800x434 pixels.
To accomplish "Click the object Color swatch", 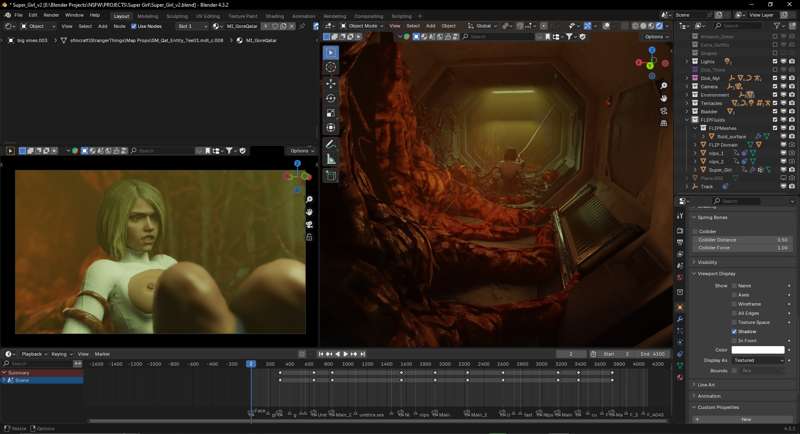I will 758,350.
